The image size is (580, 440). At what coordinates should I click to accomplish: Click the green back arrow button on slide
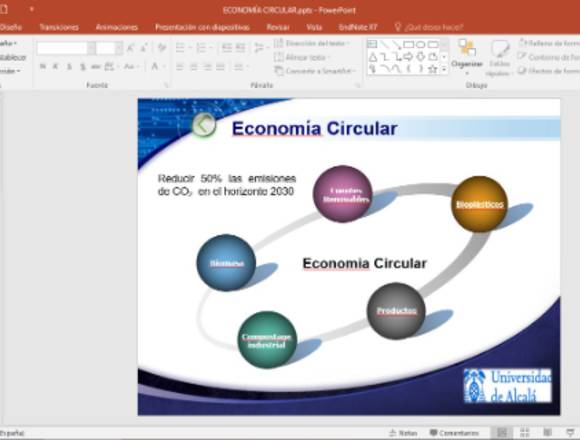point(204,125)
